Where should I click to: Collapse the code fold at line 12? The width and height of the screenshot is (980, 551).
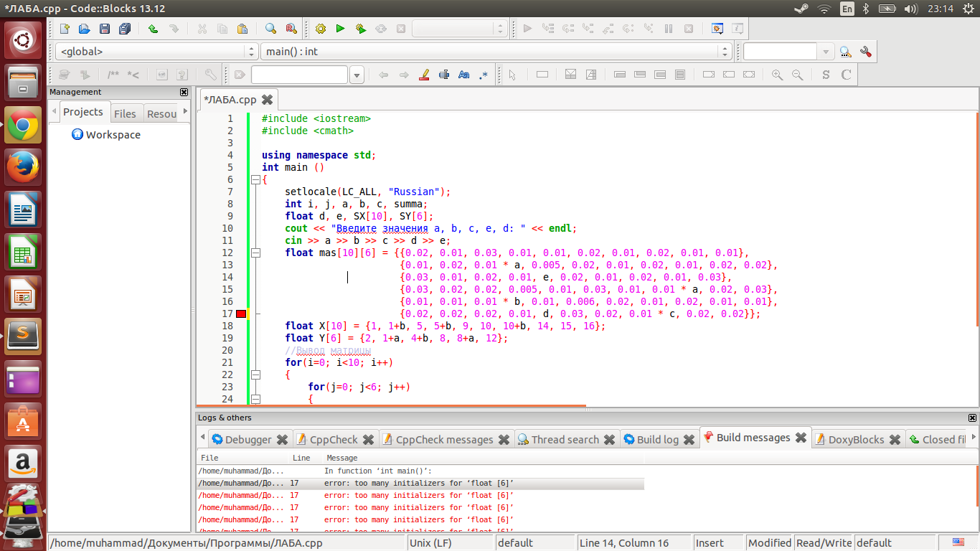click(255, 253)
